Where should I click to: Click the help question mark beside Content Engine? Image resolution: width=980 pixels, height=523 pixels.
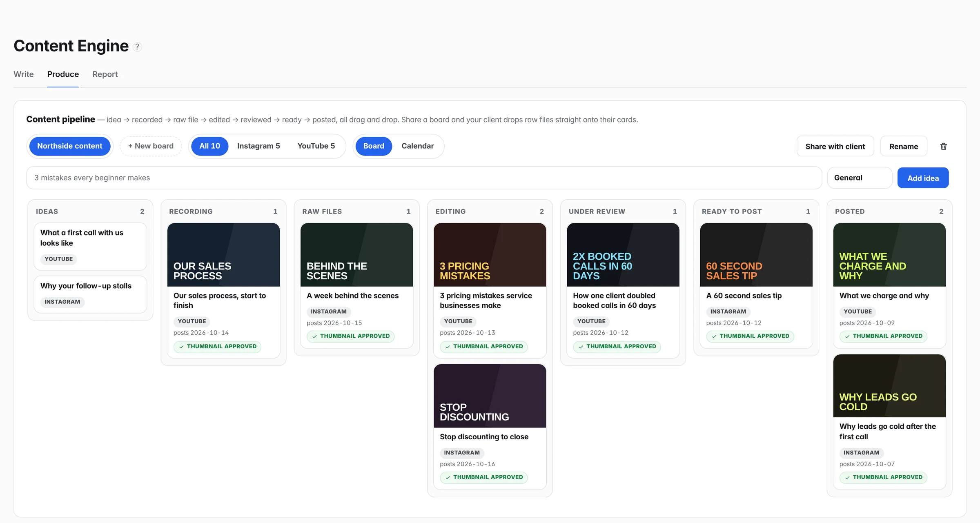pos(138,47)
